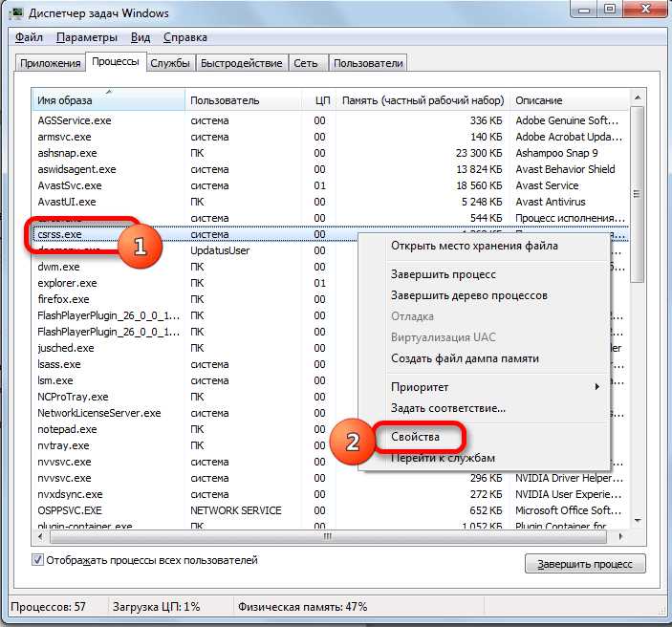This screenshot has width=672, height=627.
Task: Sort by Описание column header
Action: (569, 100)
